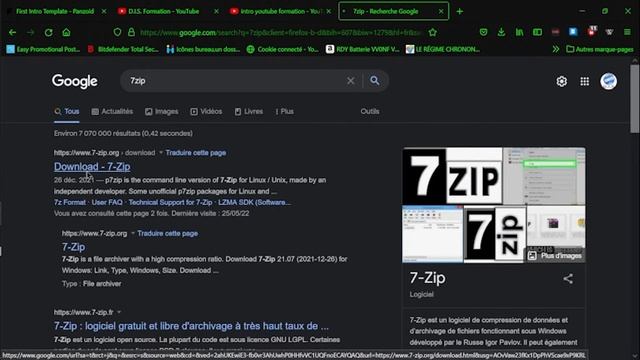This screenshot has width=640, height=360.
Task: Open the 7-Zip : logiciel gratuit et libre result
Action: pyautogui.click(x=191, y=326)
